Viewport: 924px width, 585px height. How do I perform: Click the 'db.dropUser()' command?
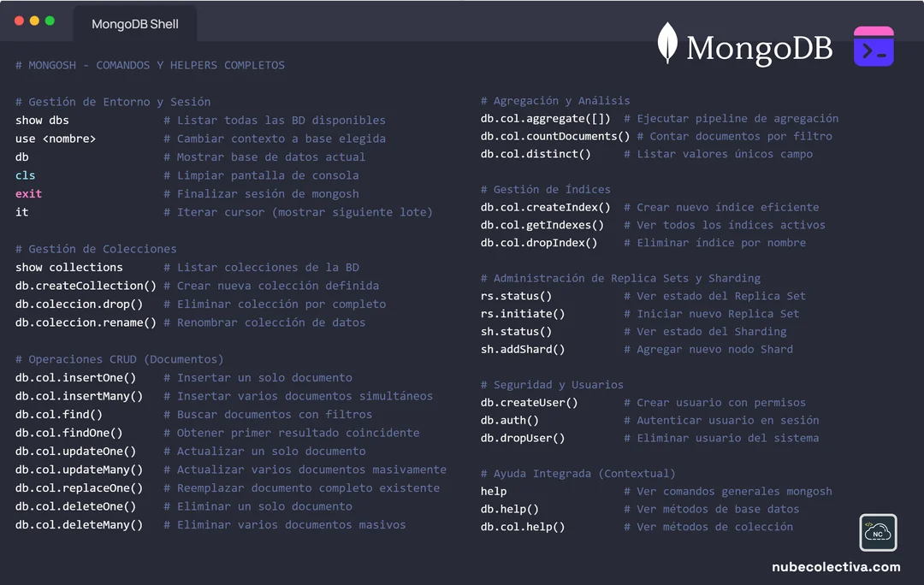point(523,438)
